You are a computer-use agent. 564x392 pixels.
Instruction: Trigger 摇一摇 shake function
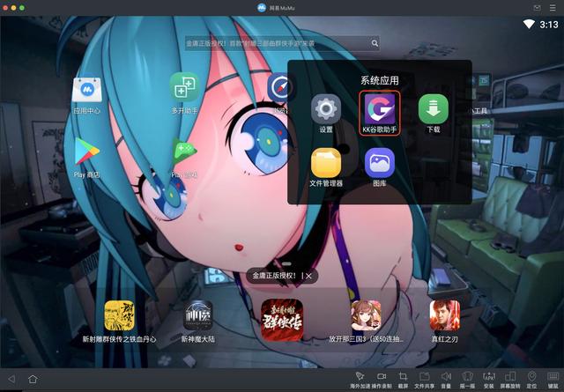467,380
